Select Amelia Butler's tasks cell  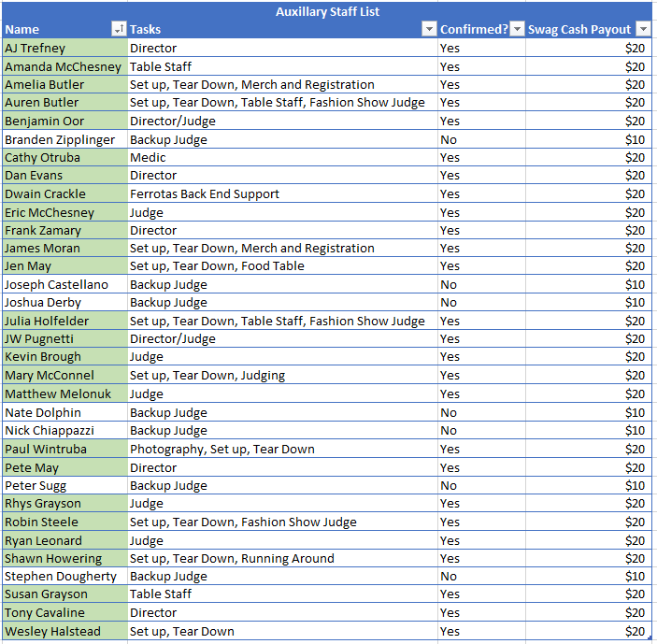[282, 84]
